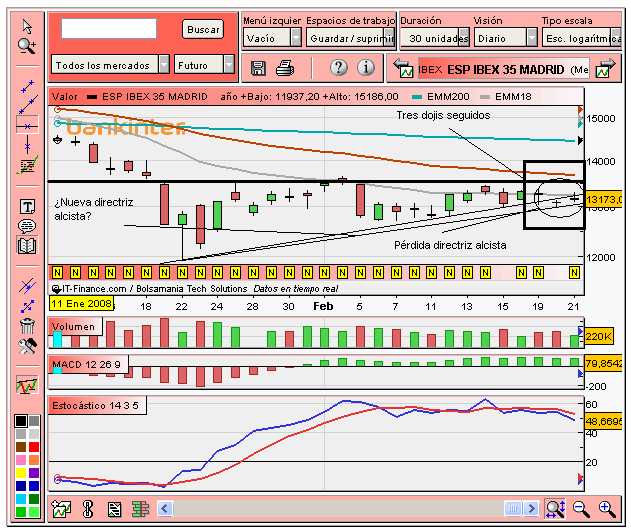This screenshot has height=530, width=631.
Task: Open the Diario vision dropdown
Action: pos(505,38)
